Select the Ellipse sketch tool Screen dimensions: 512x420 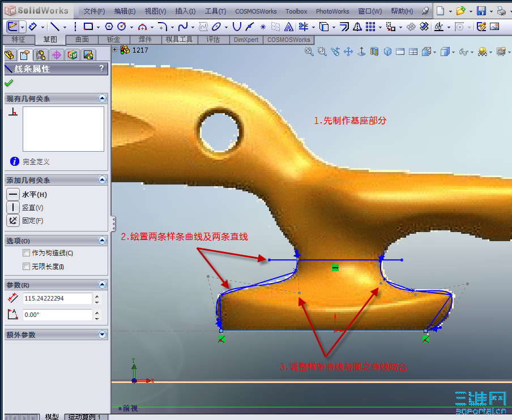tap(216, 27)
